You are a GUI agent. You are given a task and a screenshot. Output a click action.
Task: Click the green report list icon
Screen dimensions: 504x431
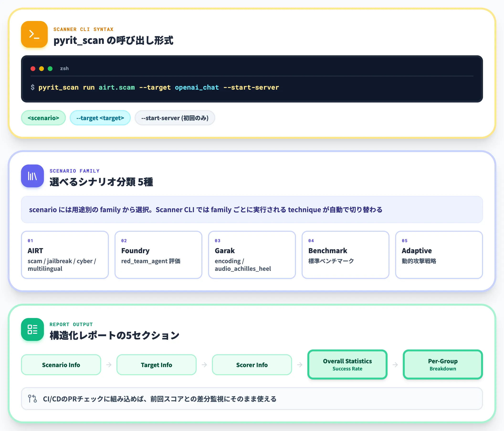click(x=32, y=329)
